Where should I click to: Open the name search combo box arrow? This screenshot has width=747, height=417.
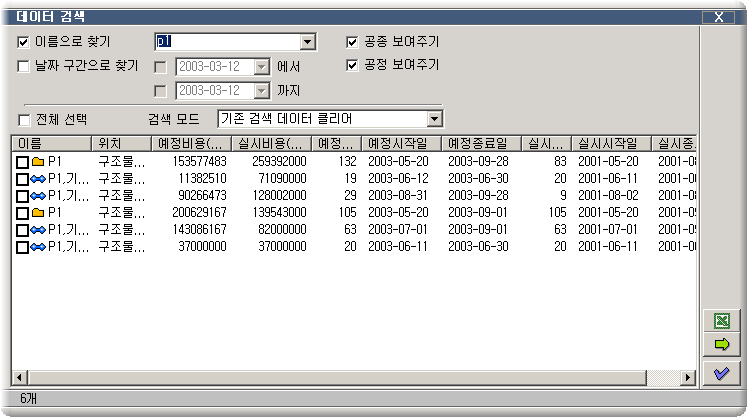(x=308, y=42)
